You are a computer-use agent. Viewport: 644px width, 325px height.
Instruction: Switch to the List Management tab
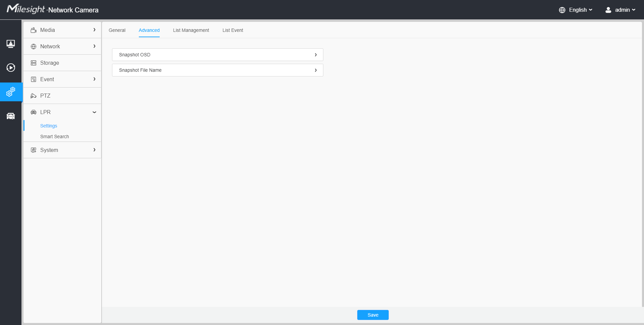point(191,30)
